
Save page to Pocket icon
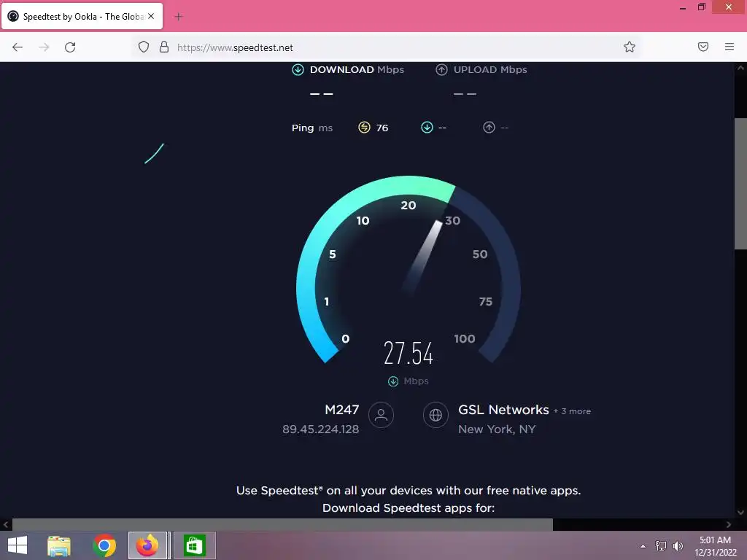[703, 47]
